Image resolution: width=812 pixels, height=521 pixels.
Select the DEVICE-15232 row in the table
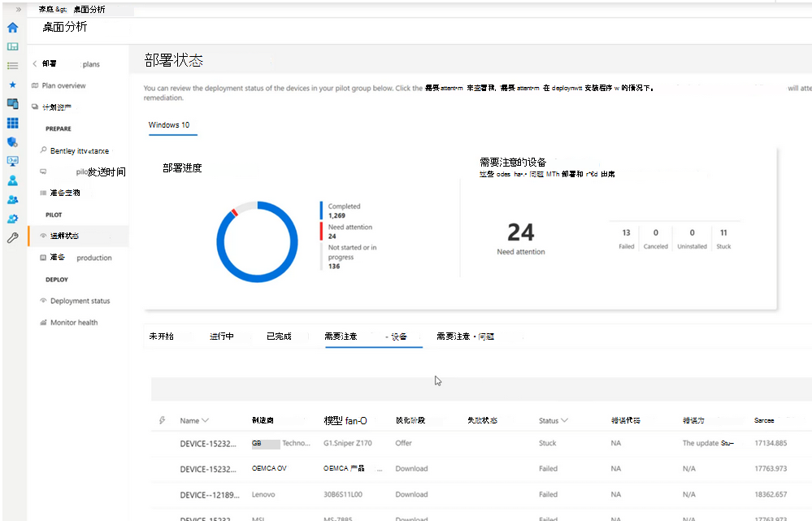[x=206, y=443]
